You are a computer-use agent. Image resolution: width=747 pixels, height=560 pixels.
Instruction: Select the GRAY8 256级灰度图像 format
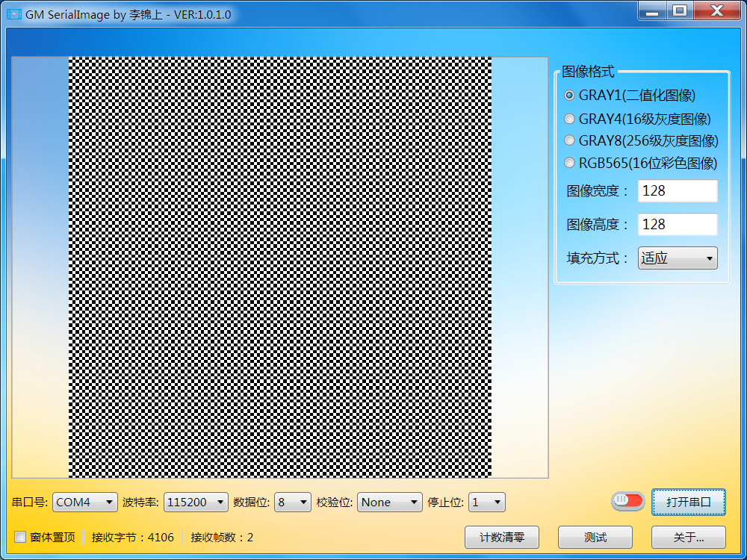569,140
